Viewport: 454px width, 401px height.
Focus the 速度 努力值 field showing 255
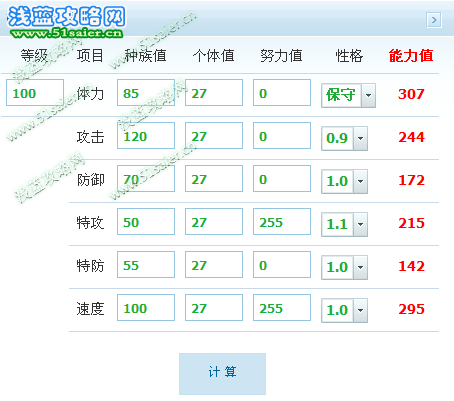click(x=282, y=308)
